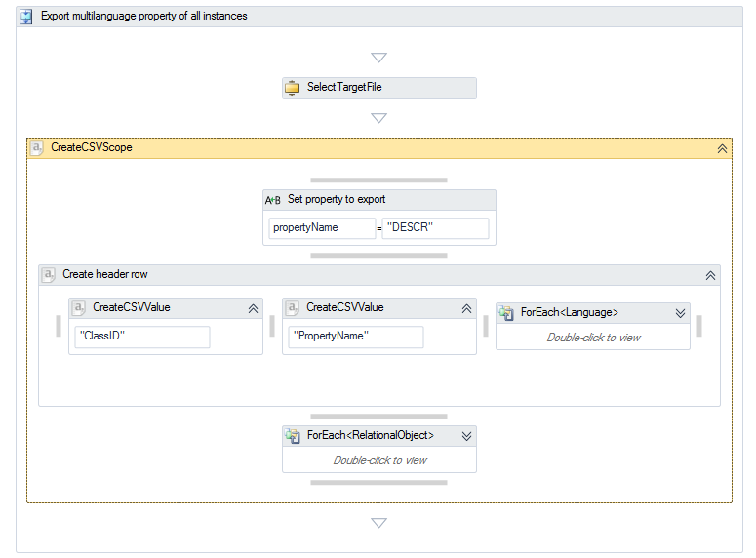This screenshot has width=756, height=558.
Task: Expand the ForEach<Language> activity
Action: coord(680,313)
